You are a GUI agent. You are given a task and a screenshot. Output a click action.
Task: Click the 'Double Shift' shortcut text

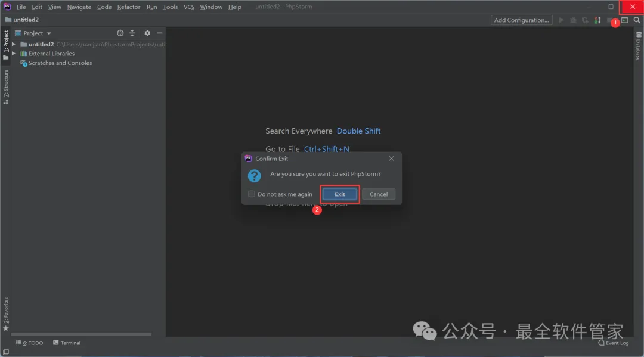pyautogui.click(x=358, y=131)
